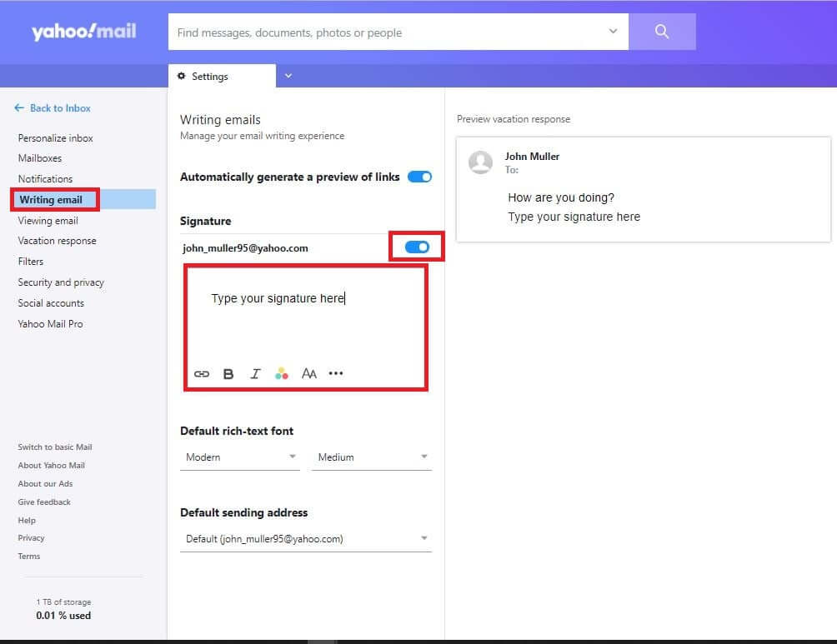Image resolution: width=837 pixels, height=644 pixels.
Task: Click the search messages input field
Action: coord(388,32)
